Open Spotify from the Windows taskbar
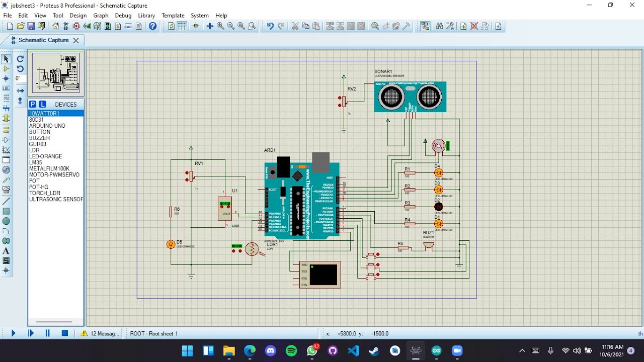 point(291,350)
